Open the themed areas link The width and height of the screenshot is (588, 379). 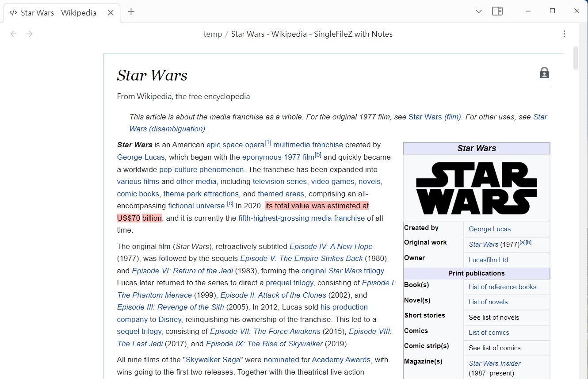[281, 194]
